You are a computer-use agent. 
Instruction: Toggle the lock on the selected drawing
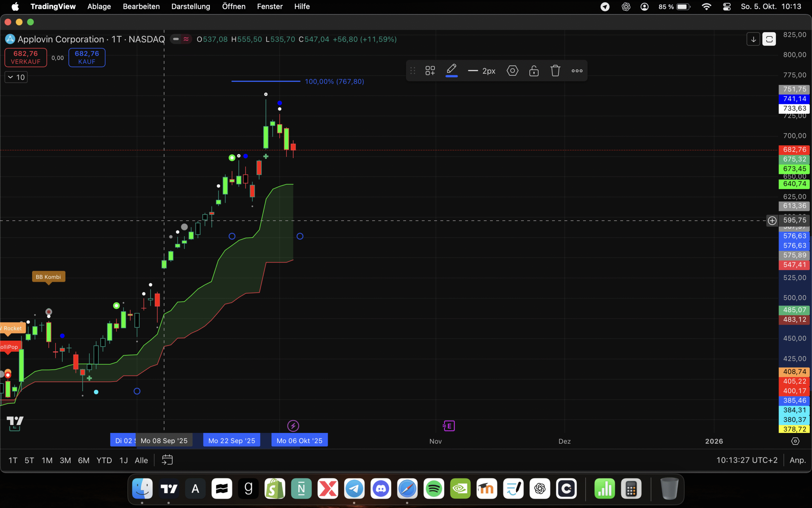[x=534, y=71]
